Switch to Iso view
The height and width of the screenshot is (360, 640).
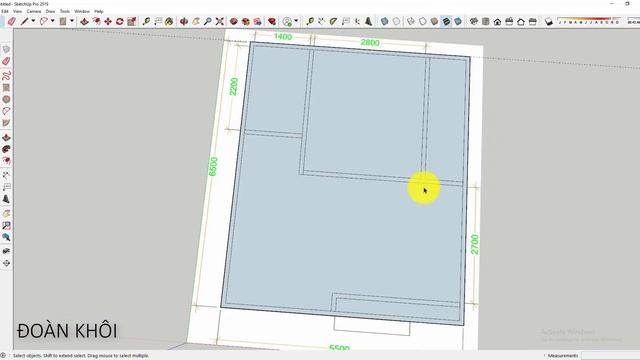(473, 21)
